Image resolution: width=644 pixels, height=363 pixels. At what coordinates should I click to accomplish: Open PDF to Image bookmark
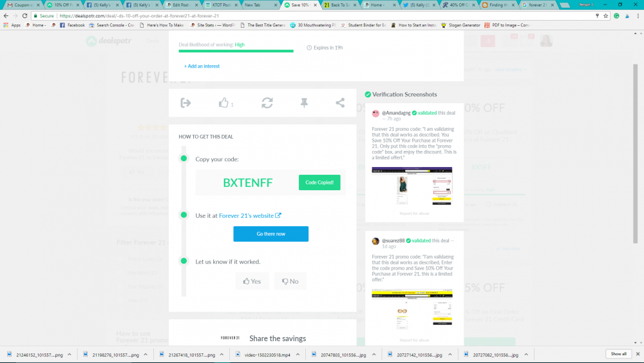(507, 25)
